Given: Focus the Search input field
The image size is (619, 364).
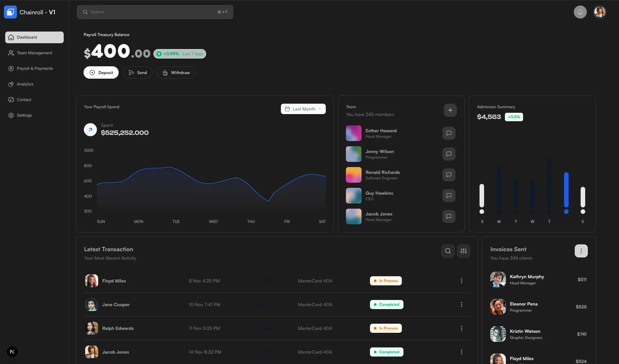Looking at the screenshot, I should click(x=155, y=12).
